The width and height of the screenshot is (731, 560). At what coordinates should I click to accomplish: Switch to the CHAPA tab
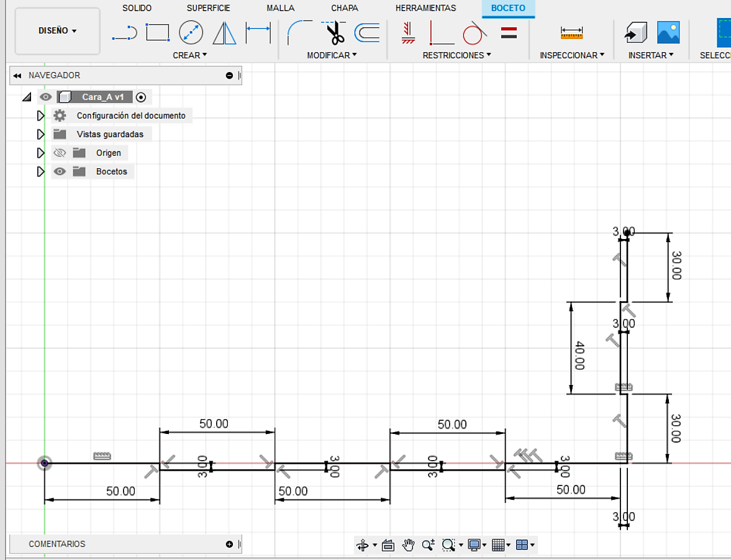(345, 8)
